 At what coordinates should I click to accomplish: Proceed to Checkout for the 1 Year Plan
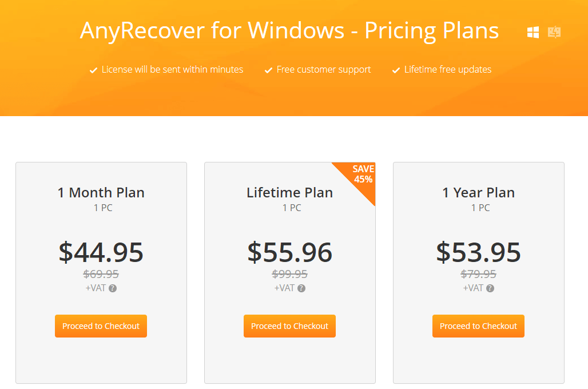478,326
